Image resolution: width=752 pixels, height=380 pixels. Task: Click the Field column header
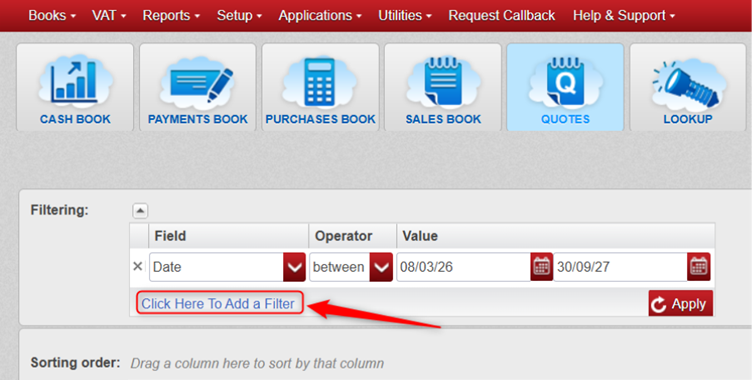point(228,236)
